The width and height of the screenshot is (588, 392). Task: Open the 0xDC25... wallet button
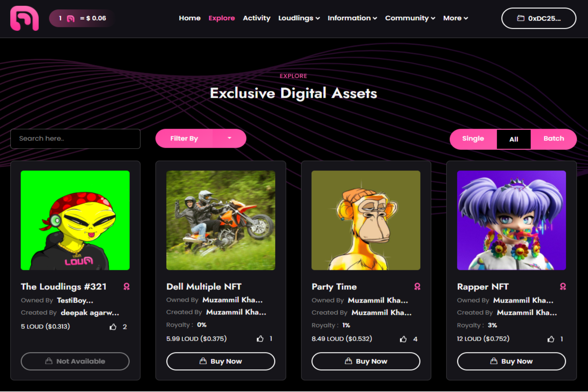tap(539, 18)
